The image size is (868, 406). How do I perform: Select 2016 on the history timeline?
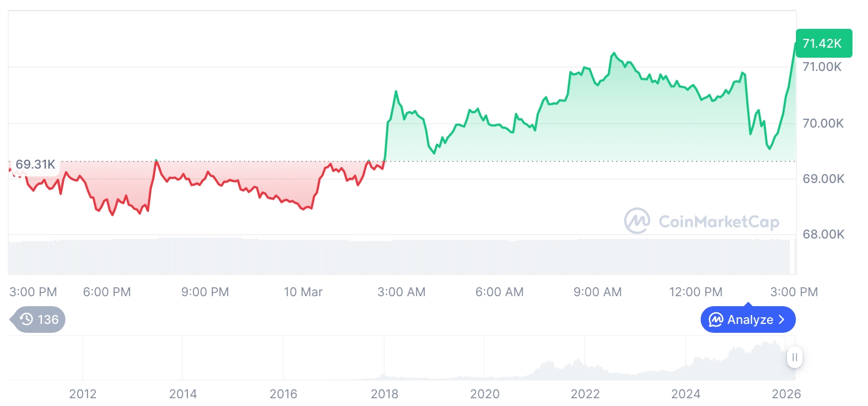(283, 394)
